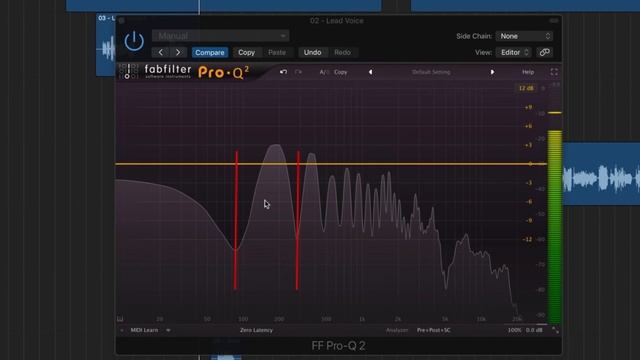
Task: Open the Help menu
Action: [528, 72]
